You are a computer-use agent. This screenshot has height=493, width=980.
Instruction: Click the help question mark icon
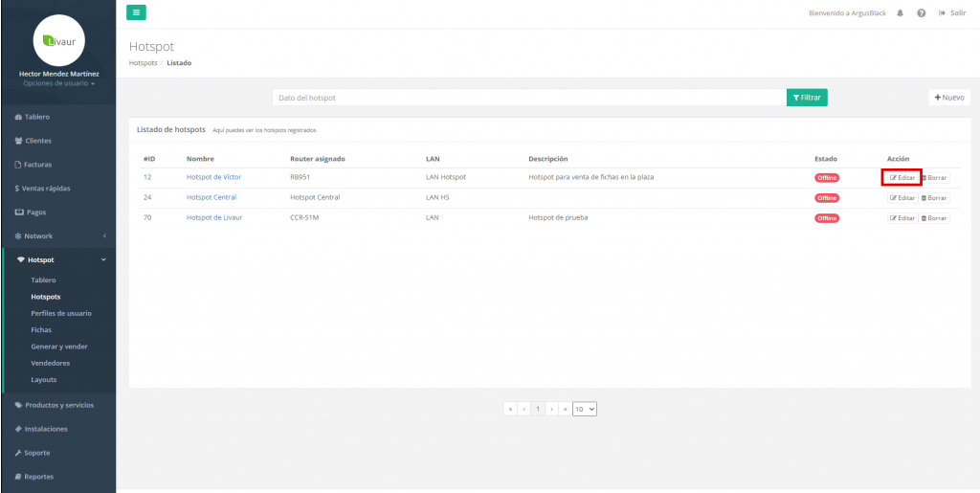pos(921,13)
